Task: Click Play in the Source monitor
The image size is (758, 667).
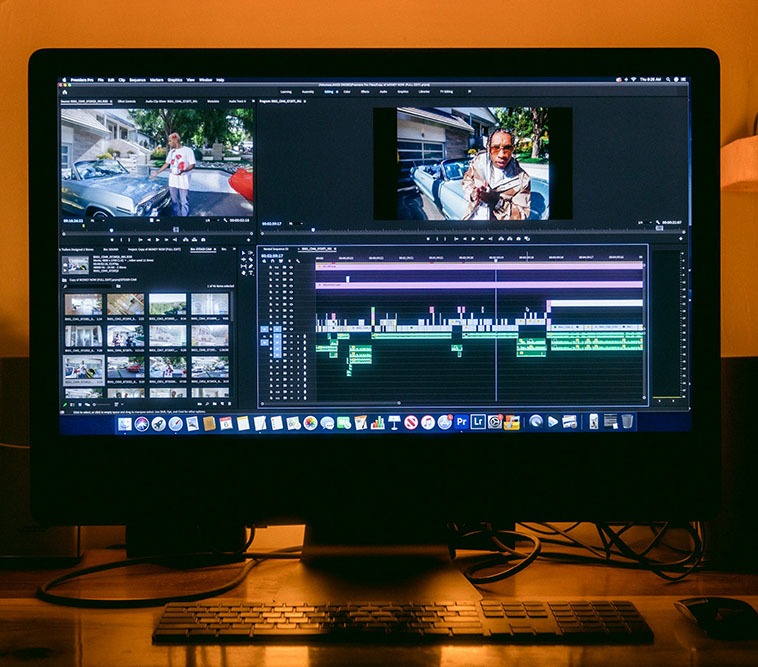Action: point(158,240)
